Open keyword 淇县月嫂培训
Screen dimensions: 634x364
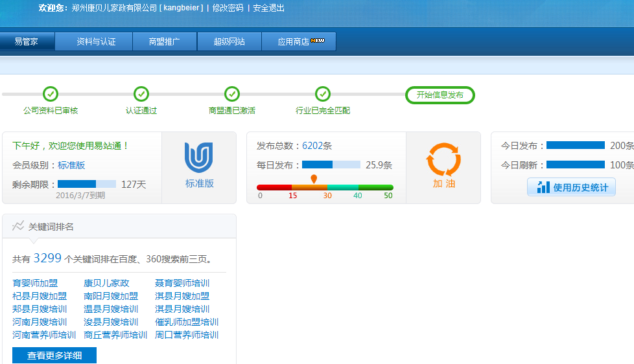pos(182,309)
